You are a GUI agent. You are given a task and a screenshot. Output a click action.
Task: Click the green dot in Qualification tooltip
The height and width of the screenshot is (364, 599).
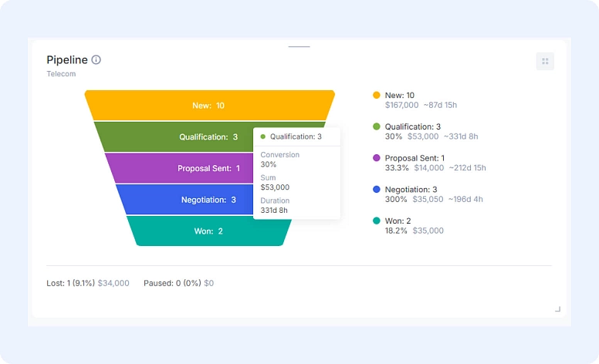263,136
